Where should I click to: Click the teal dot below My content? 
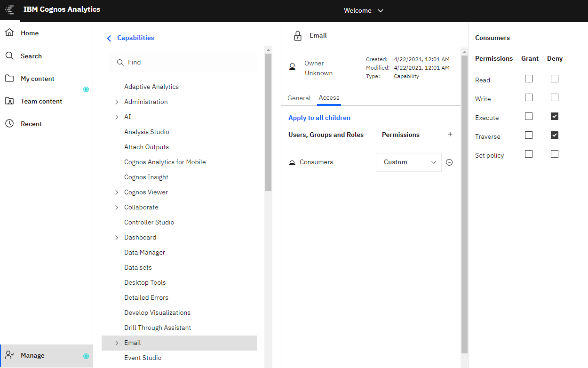(x=86, y=89)
